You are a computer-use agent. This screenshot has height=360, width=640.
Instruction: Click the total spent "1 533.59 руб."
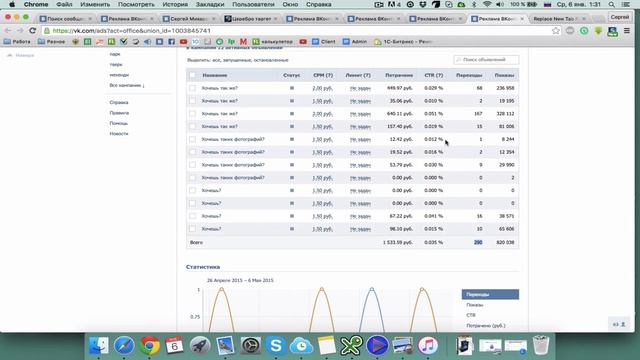point(398,242)
